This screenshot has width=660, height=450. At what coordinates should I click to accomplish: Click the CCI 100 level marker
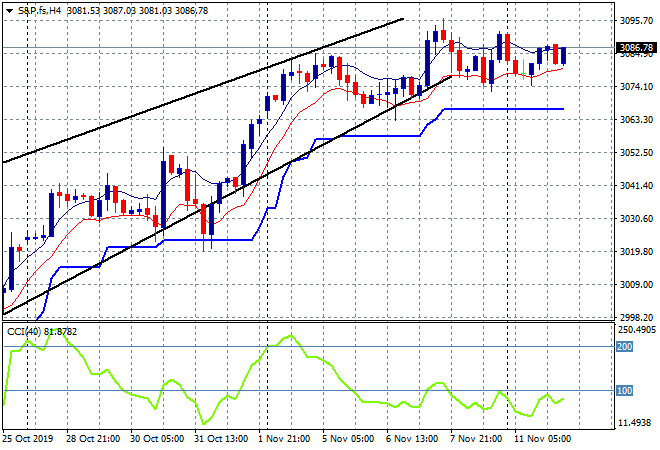click(x=624, y=391)
